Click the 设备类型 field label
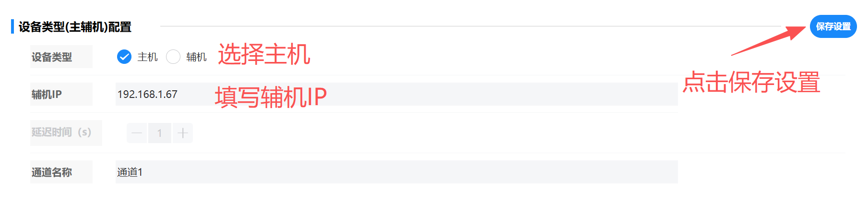 pos(52,57)
